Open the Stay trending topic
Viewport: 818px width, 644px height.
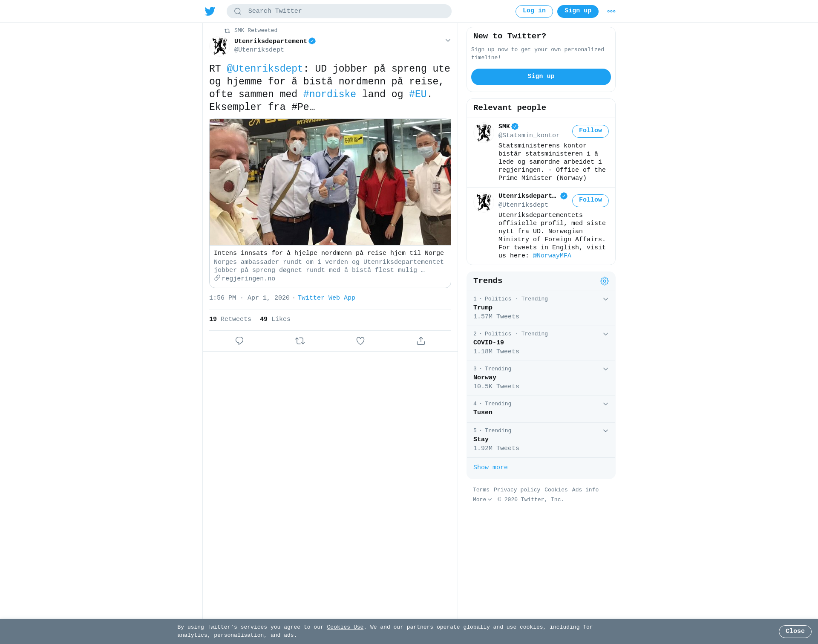(x=541, y=440)
